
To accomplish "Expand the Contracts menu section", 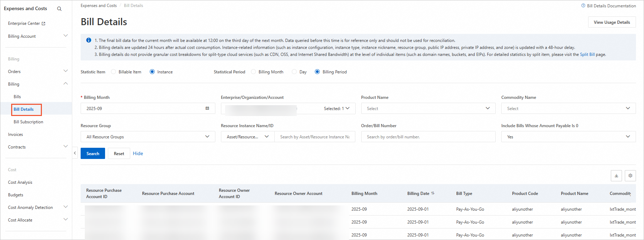I will point(65,146).
